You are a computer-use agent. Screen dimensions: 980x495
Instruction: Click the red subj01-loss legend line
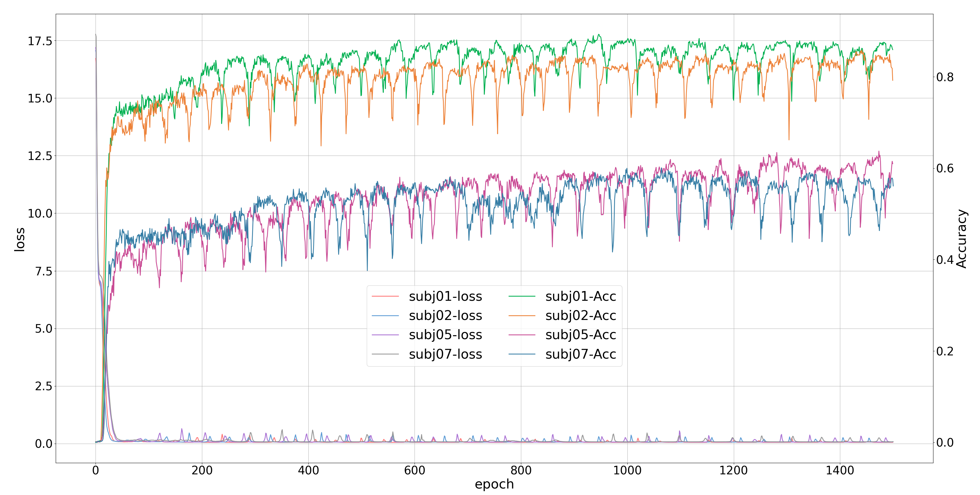click(385, 296)
